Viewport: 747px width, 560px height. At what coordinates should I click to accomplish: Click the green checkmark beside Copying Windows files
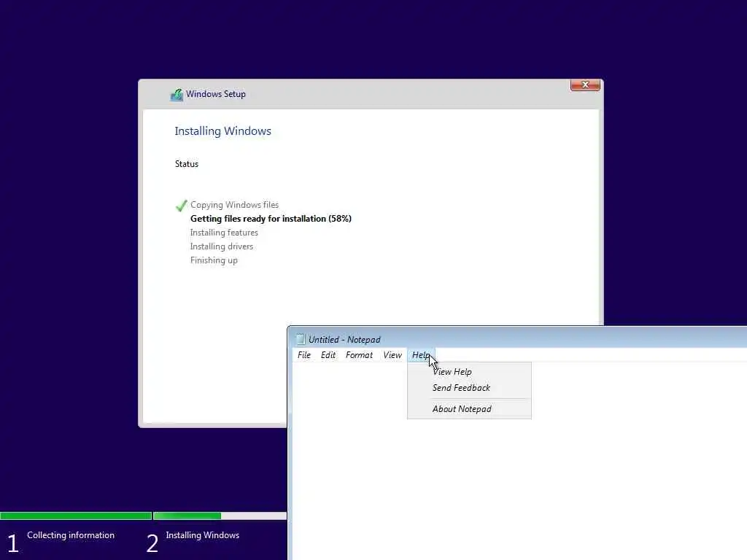(181, 206)
